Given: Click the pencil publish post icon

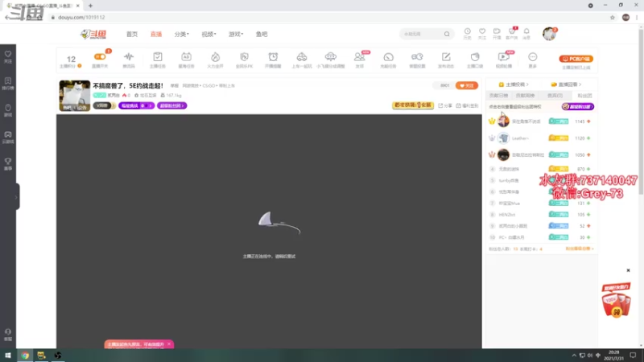Looking at the screenshot, I should point(446,56).
